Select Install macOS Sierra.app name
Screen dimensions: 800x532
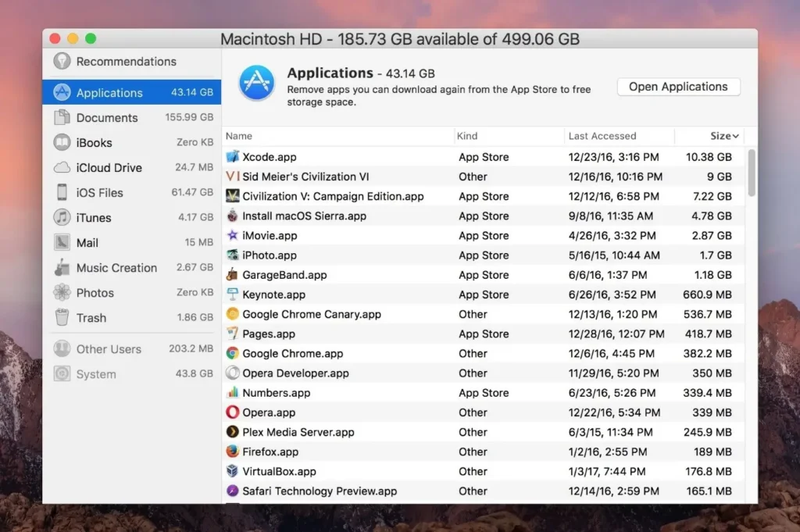tap(304, 216)
